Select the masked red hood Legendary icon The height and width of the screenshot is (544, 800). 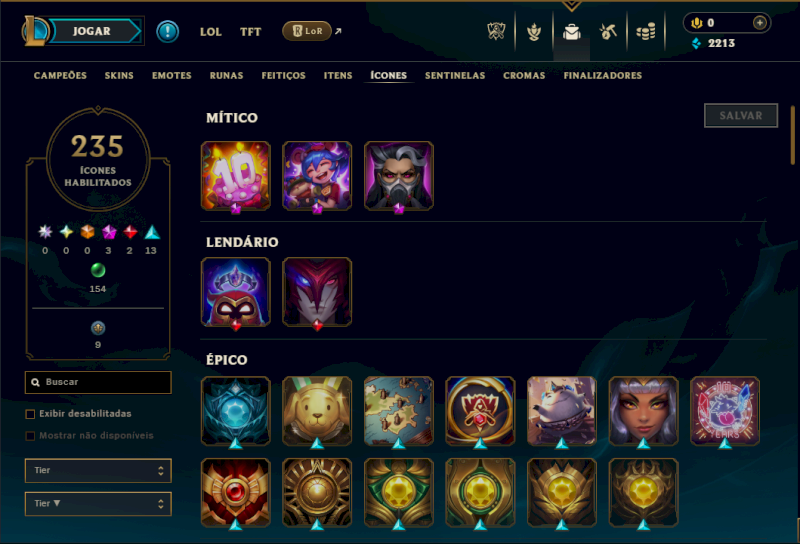point(236,292)
